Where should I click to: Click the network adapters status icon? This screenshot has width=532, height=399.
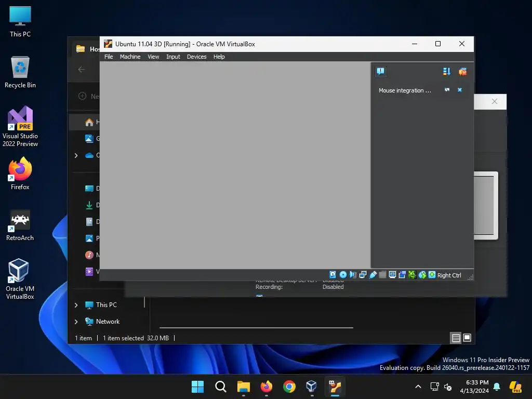[x=363, y=275]
